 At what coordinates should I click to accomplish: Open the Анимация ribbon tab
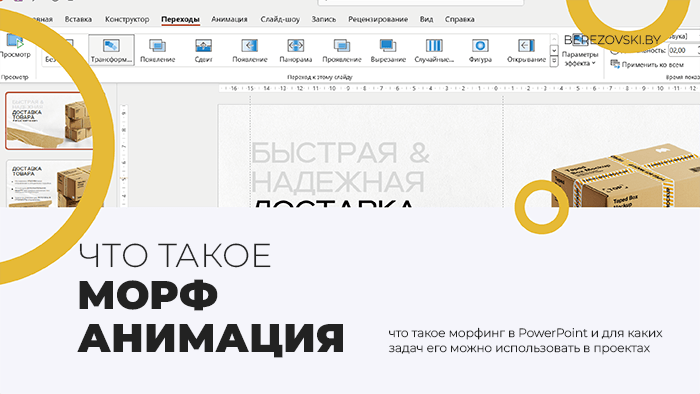tap(229, 19)
